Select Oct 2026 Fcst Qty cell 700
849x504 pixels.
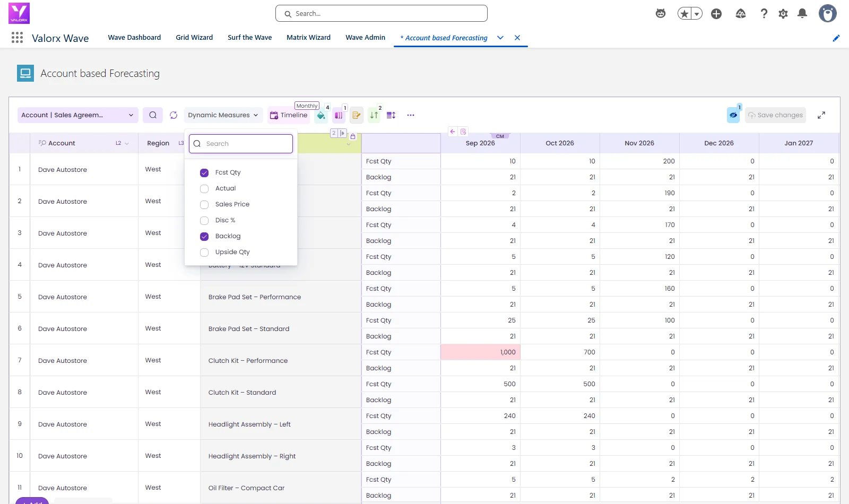(x=560, y=352)
